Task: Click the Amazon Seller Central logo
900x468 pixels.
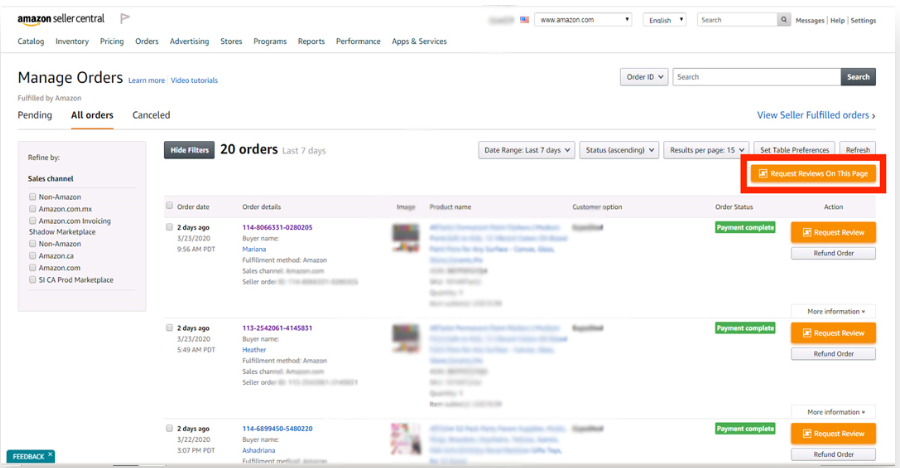Action: [61, 19]
